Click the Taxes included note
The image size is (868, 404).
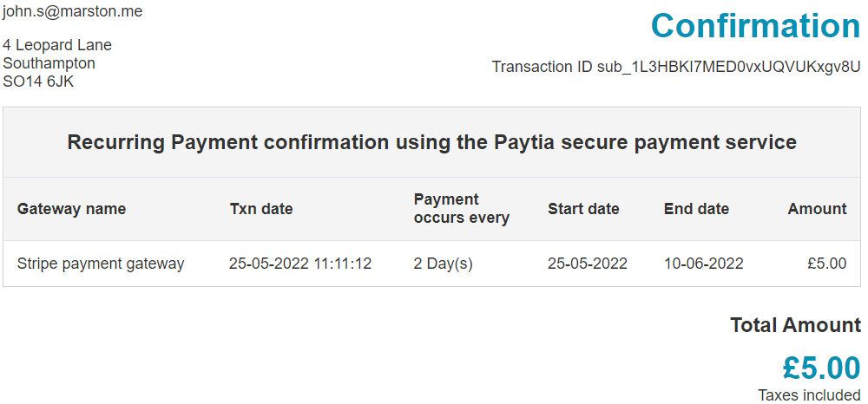tap(809, 395)
